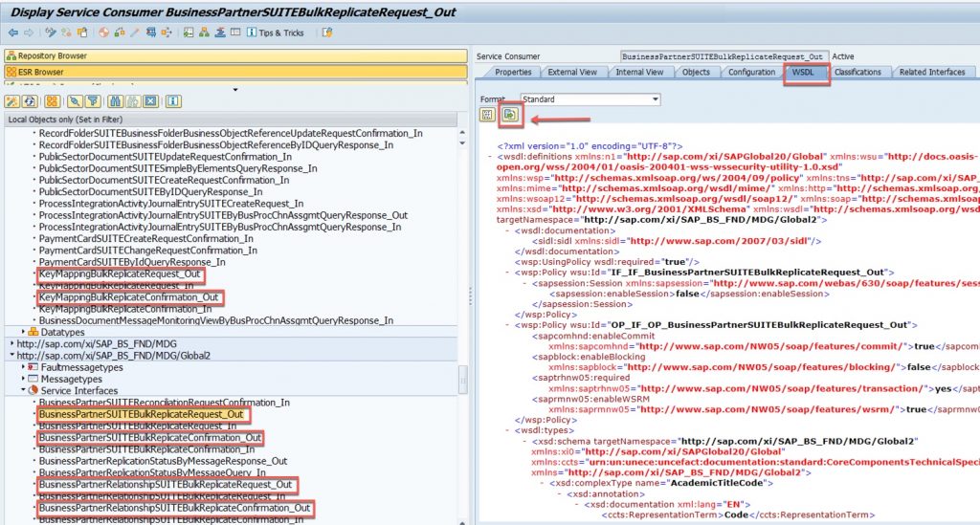Switch to the Classifications tab

[x=857, y=73]
